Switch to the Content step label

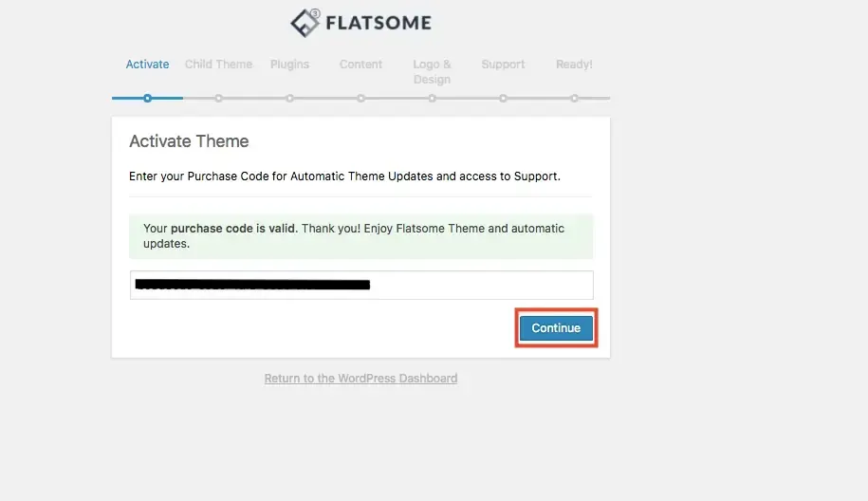(x=360, y=65)
